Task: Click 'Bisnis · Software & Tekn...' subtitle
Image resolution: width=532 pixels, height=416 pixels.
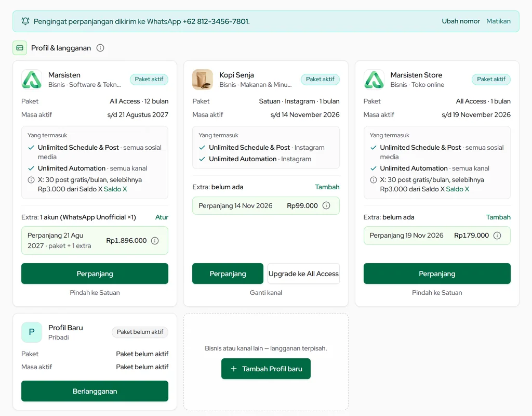Action: pos(85,85)
